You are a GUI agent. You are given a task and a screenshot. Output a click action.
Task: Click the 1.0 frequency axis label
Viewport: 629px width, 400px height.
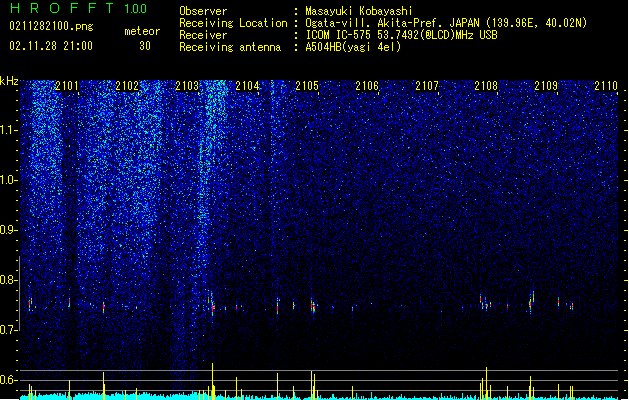coord(9,180)
